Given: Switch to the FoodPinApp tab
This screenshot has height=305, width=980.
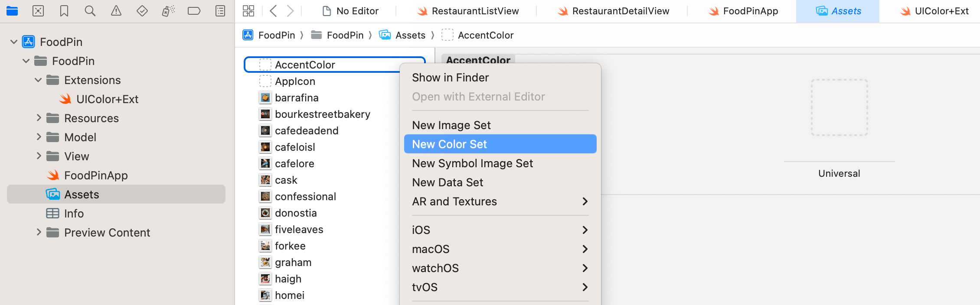Looking at the screenshot, I should [744, 11].
